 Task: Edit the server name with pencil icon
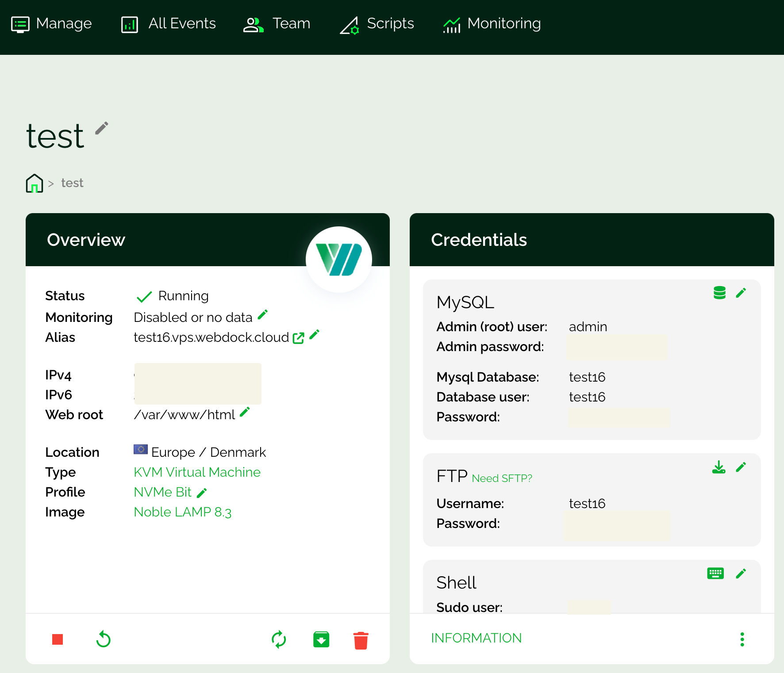(x=102, y=128)
